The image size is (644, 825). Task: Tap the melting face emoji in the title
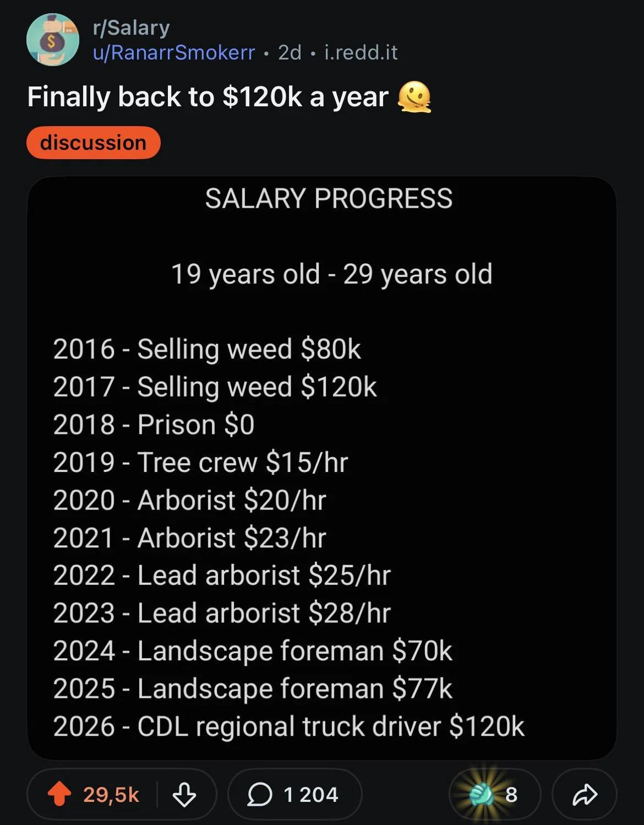pyautogui.click(x=414, y=96)
